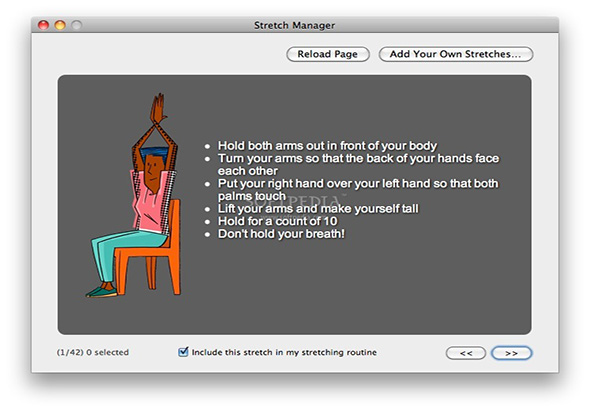Click 'Lift your arms and make yourself tall'

tap(318, 209)
